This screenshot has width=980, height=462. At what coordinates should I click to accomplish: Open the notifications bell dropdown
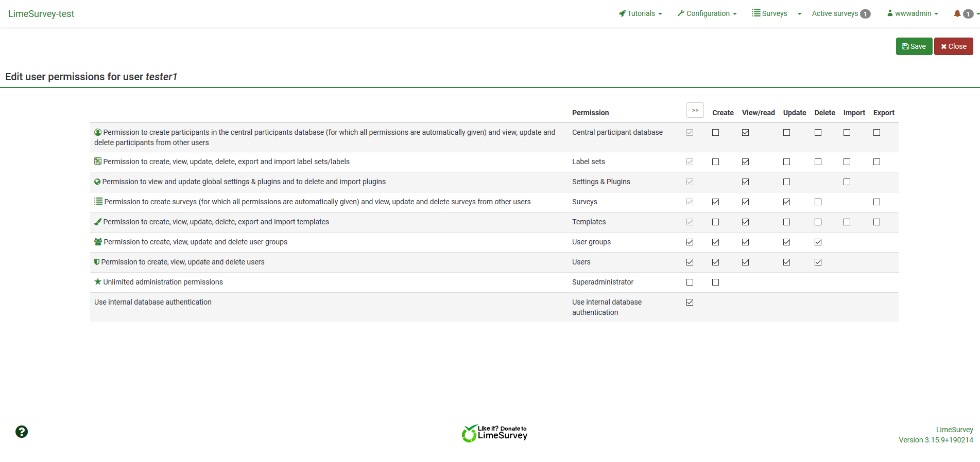[x=966, y=14]
